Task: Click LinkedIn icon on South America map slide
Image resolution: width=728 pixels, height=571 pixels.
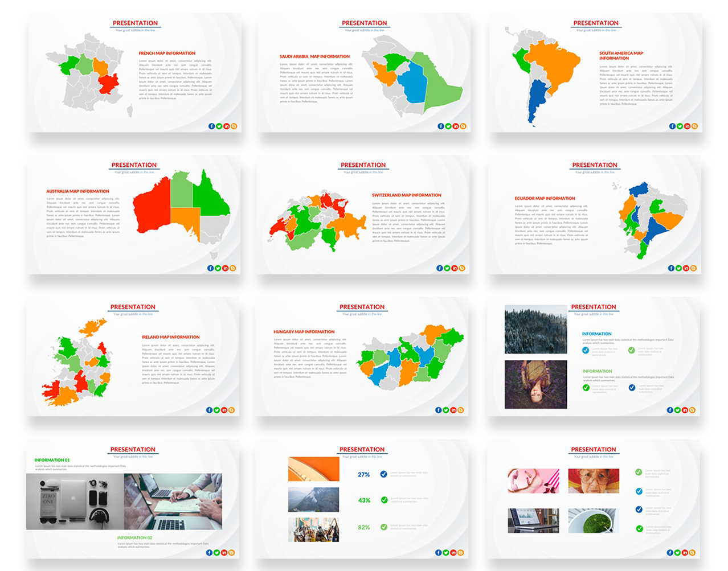Action: point(687,126)
